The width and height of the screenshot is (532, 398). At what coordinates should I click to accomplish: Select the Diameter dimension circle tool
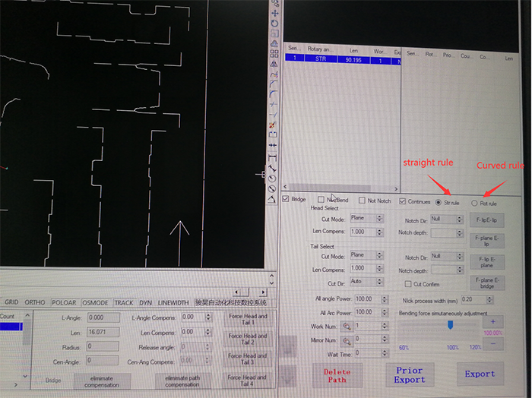[272, 189]
